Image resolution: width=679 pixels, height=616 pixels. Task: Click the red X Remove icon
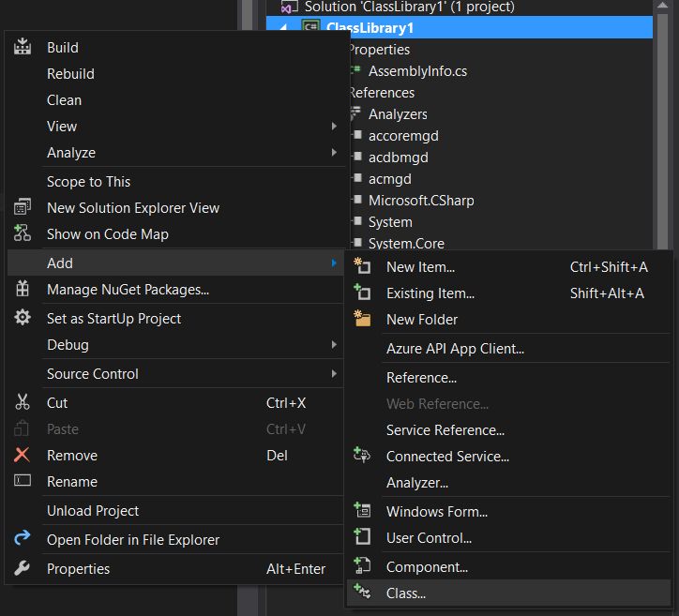coord(23,455)
